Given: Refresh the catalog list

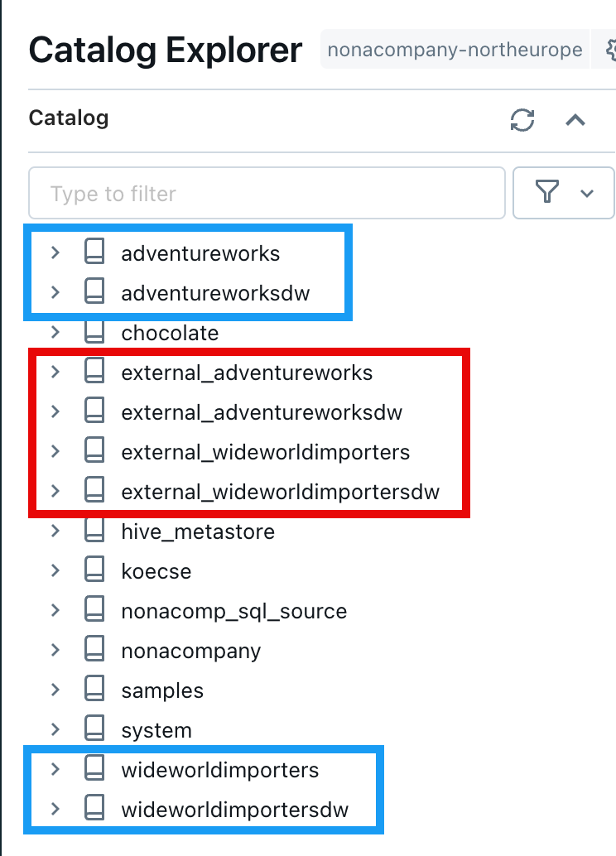Looking at the screenshot, I should coord(522,119).
